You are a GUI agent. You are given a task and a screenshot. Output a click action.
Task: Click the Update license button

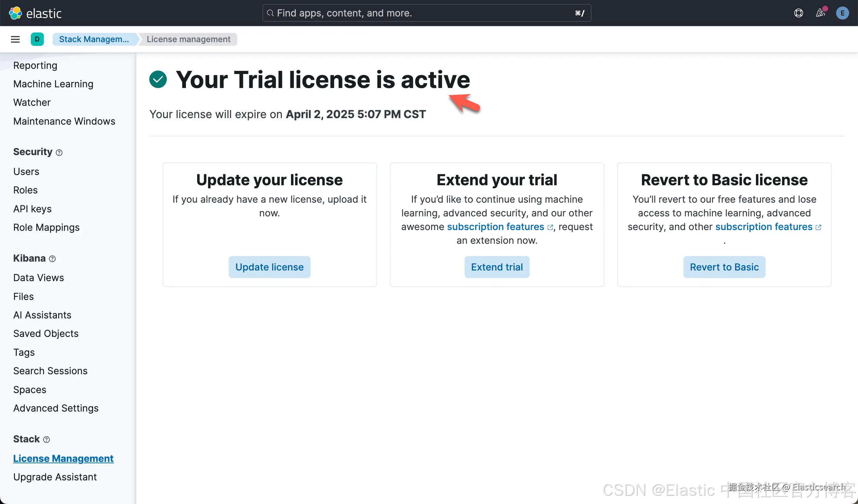point(269,267)
